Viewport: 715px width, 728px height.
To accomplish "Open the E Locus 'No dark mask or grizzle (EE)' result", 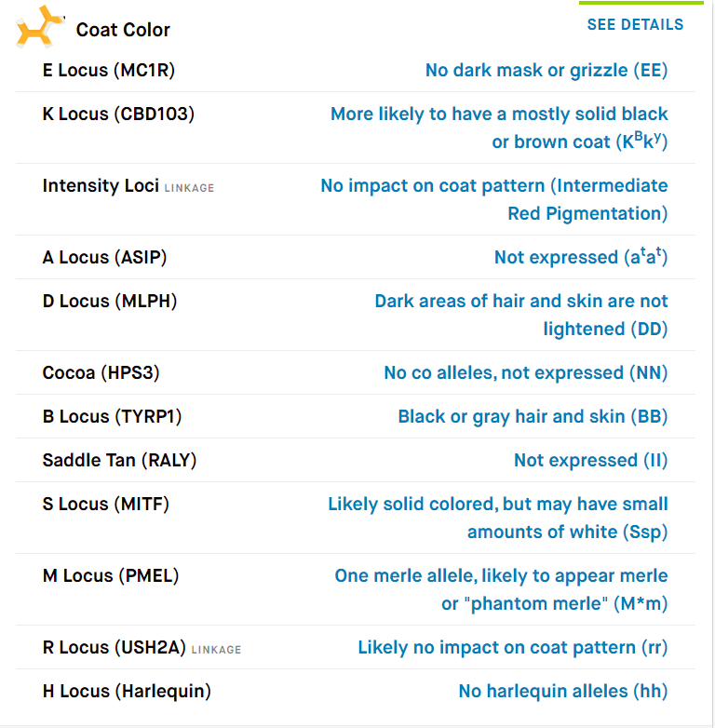I will pos(546,71).
